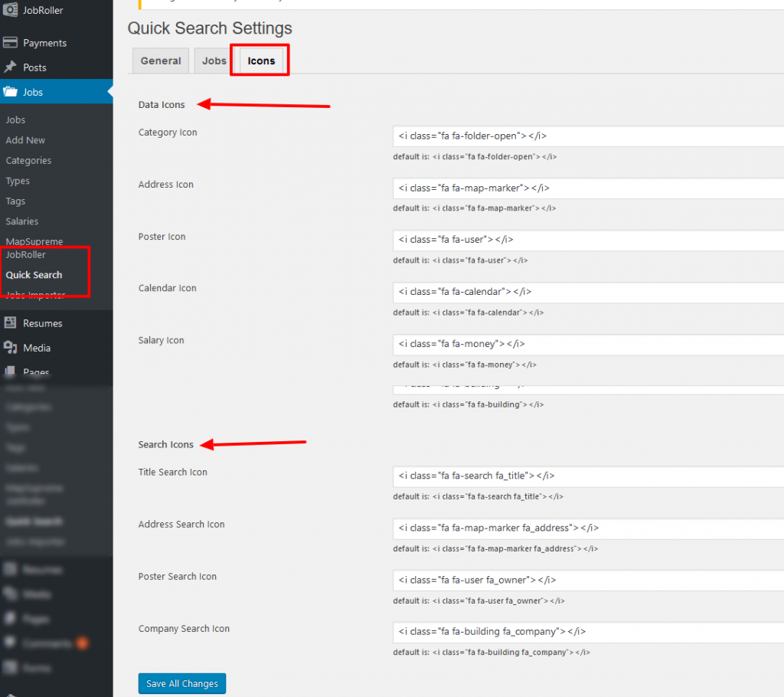The height and width of the screenshot is (697, 784).
Task: Click the 'Address Icon' label
Action: [x=166, y=184]
